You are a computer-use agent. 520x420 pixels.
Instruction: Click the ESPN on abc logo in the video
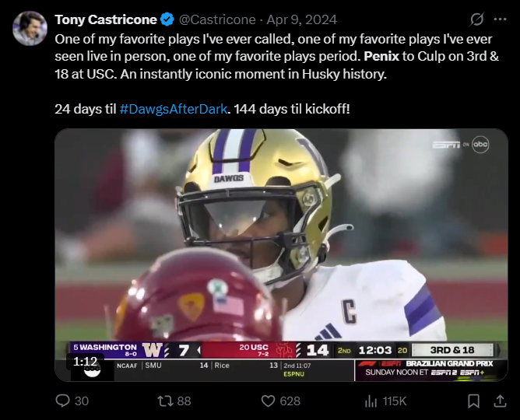461,145
